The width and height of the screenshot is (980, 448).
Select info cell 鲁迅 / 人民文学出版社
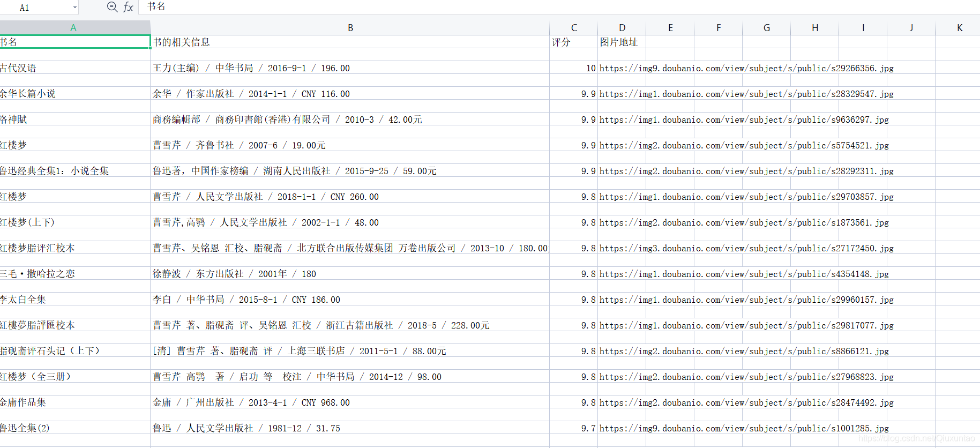[350, 428]
